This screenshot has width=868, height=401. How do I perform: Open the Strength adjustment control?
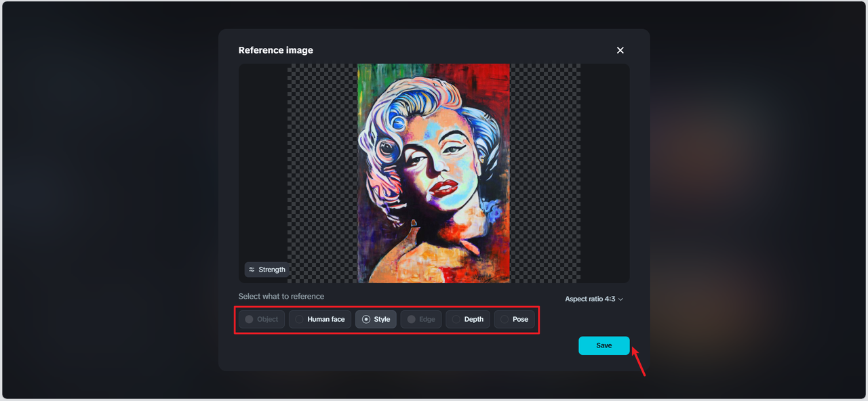pos(267,270)
